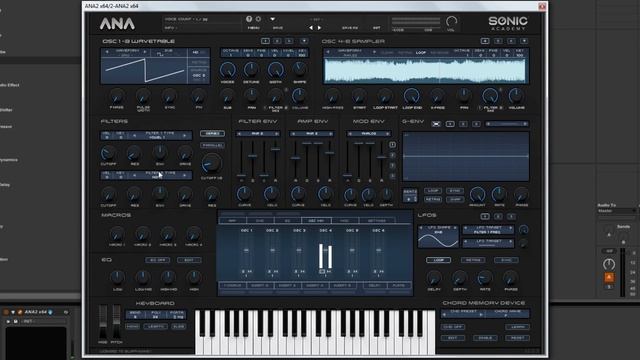Click the master VOL knob
The height and width of the screenshot is (360, 640).
451,21
